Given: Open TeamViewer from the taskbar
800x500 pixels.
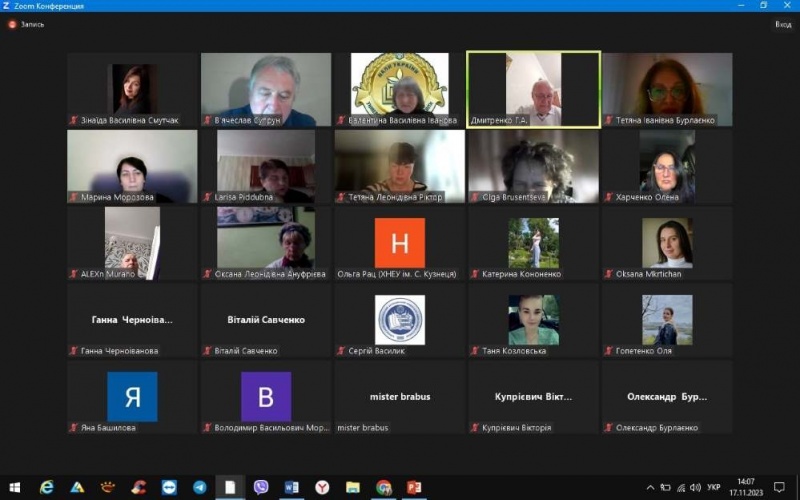Looking at the screenshot, I should tap(169, 487).
